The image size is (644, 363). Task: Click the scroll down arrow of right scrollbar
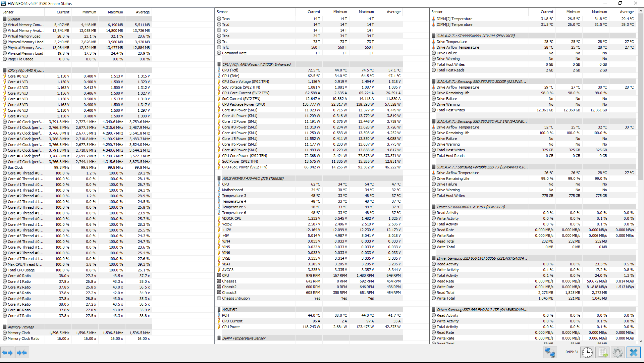(641, 341)
